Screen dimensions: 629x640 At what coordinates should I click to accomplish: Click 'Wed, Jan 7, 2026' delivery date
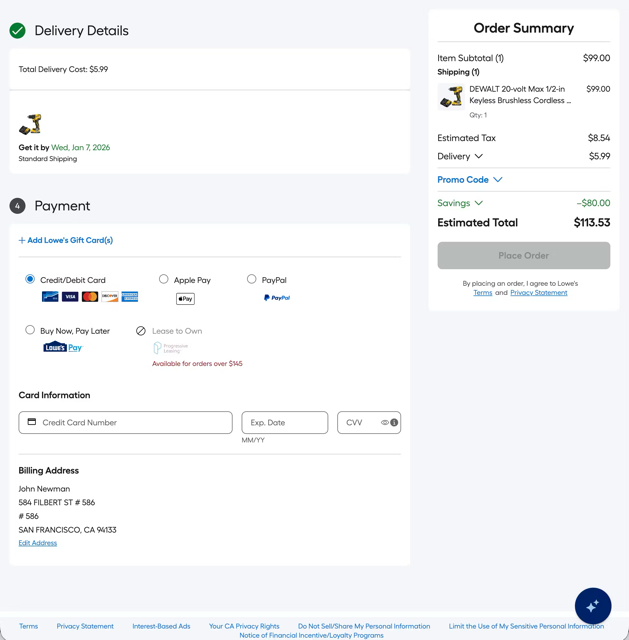pos(80,147)
